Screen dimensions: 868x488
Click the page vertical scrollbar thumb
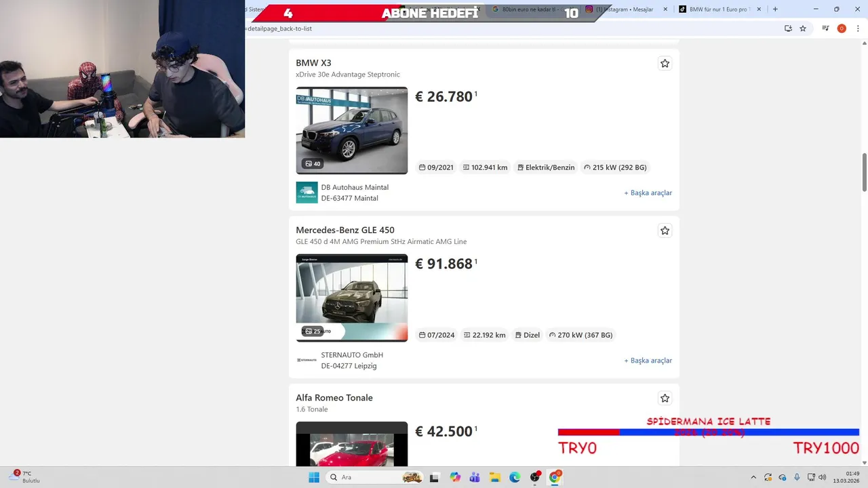click(x=865, y=172)
